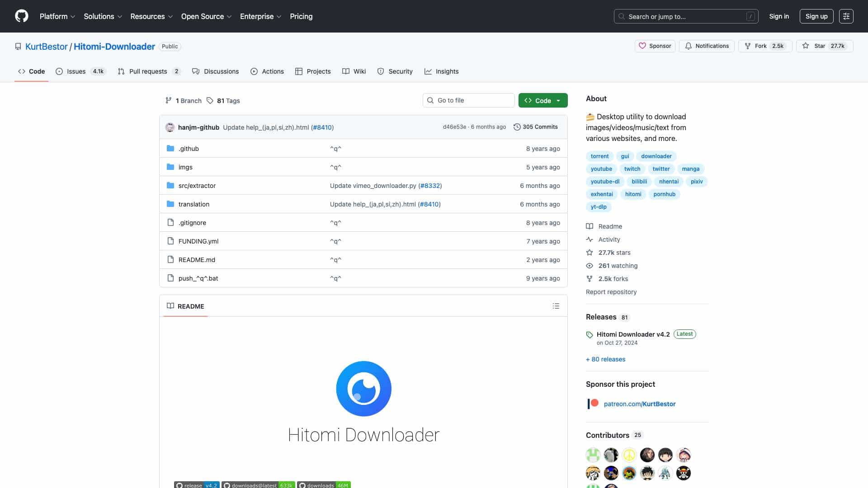
Task: Click the Notifications bell icon
Action: coord(688,46)
